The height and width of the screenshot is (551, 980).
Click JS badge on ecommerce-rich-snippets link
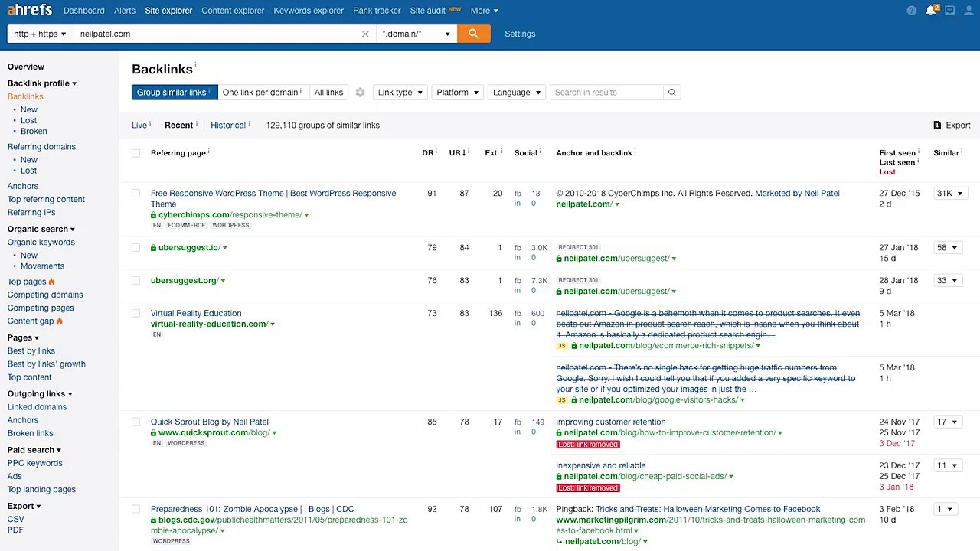point(561,346)
